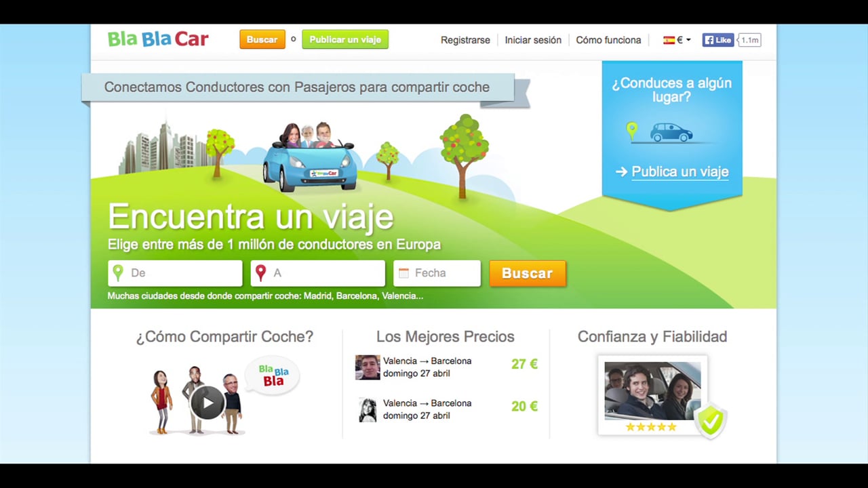
Task: Click the red destination pin icon
Action: click(x=260, y=272)
